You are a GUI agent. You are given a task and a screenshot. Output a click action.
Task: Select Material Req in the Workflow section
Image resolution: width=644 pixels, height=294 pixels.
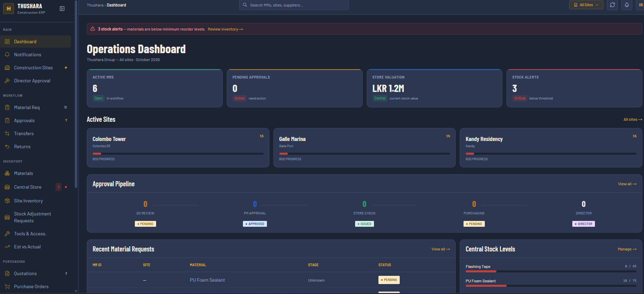click(x=36, y=107)
